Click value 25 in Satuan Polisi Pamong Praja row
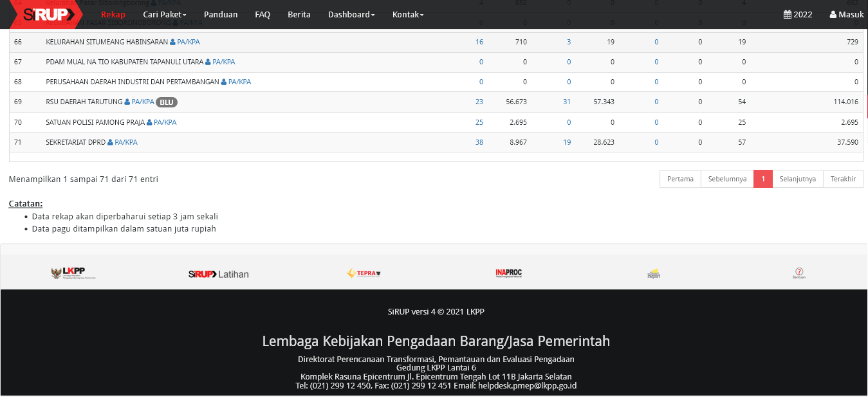This screenshot has width=868, height=402. [x=479, y=122]
